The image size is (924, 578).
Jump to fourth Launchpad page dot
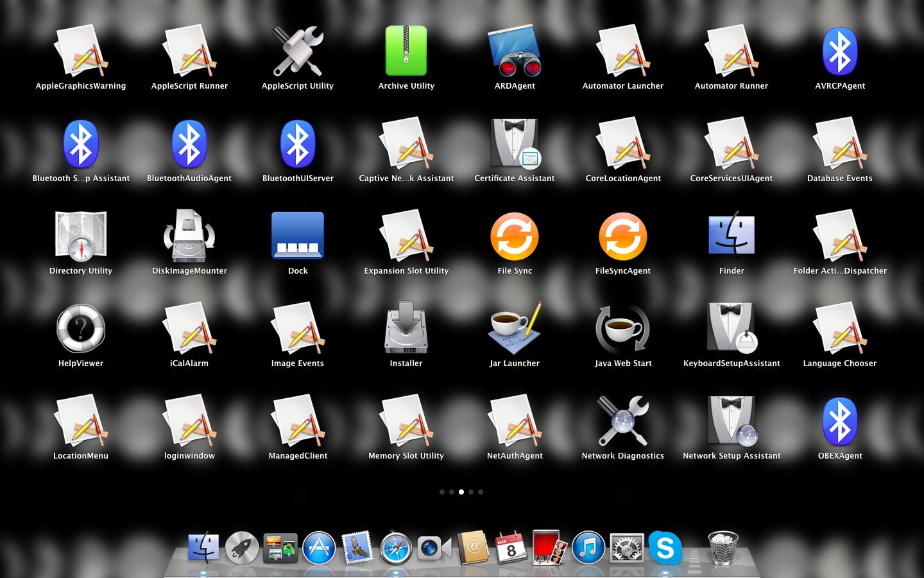pos(471,492)
